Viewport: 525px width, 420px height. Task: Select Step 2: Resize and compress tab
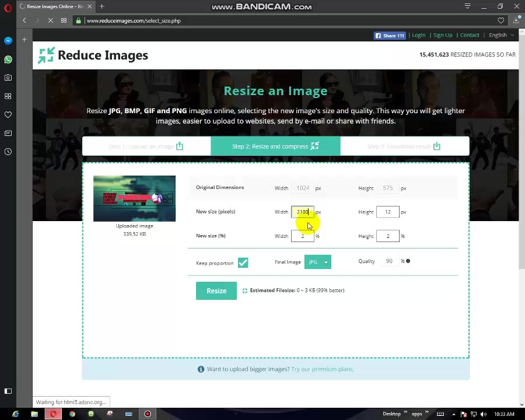point(275,146)
